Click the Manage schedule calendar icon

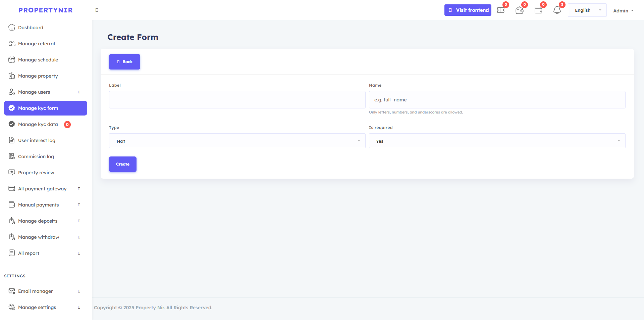(12, 60)
